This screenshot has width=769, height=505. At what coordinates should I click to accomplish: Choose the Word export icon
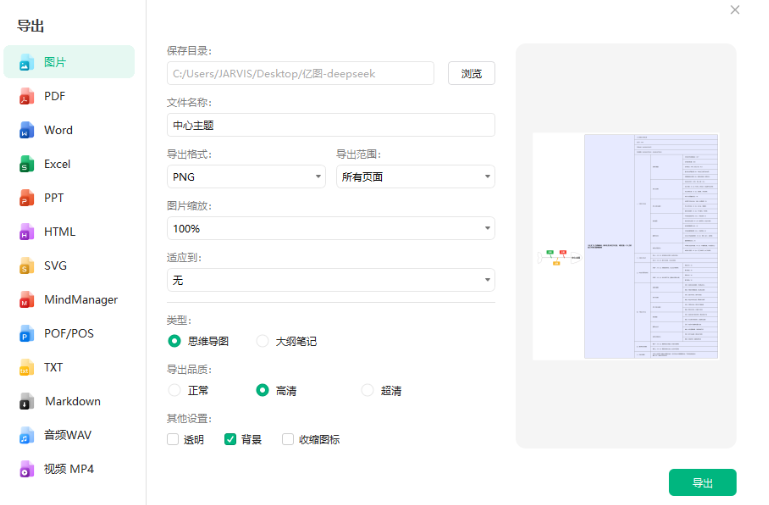(27, 130)
